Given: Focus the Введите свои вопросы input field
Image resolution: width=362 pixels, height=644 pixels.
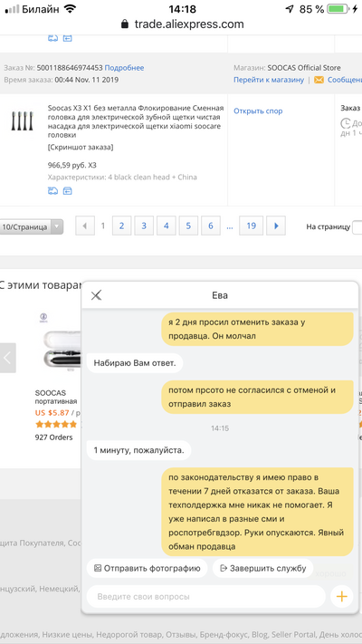Looking at the screenshot, I should 206,596.
